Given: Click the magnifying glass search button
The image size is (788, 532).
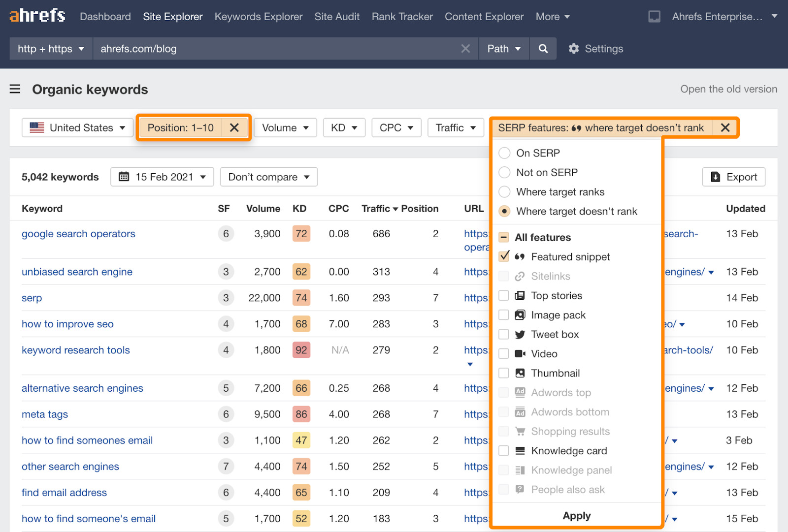Looking at the screenshot, I should (x=543, y=49).
